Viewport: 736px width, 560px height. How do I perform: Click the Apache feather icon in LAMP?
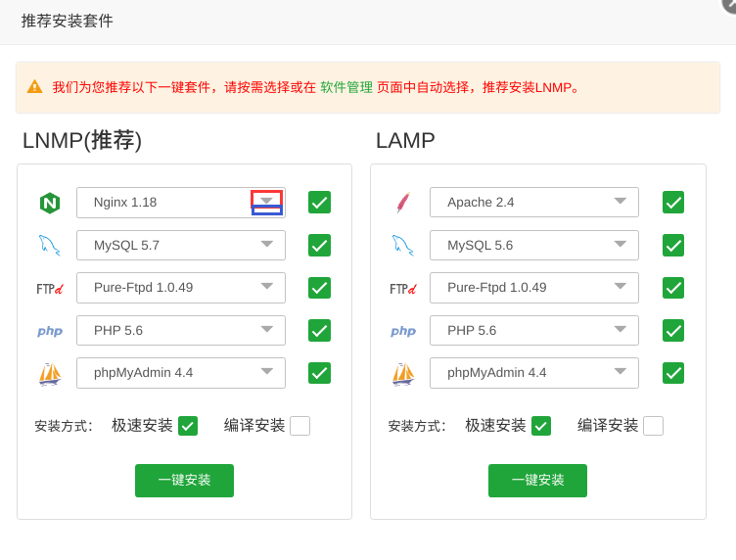(403, 203)
